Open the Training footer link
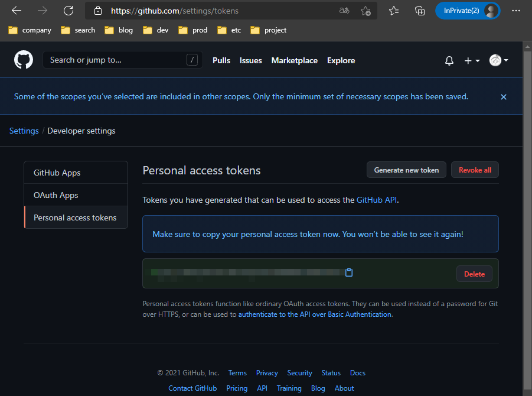This screenshot has height=396, width=532. tap(289, 388)
